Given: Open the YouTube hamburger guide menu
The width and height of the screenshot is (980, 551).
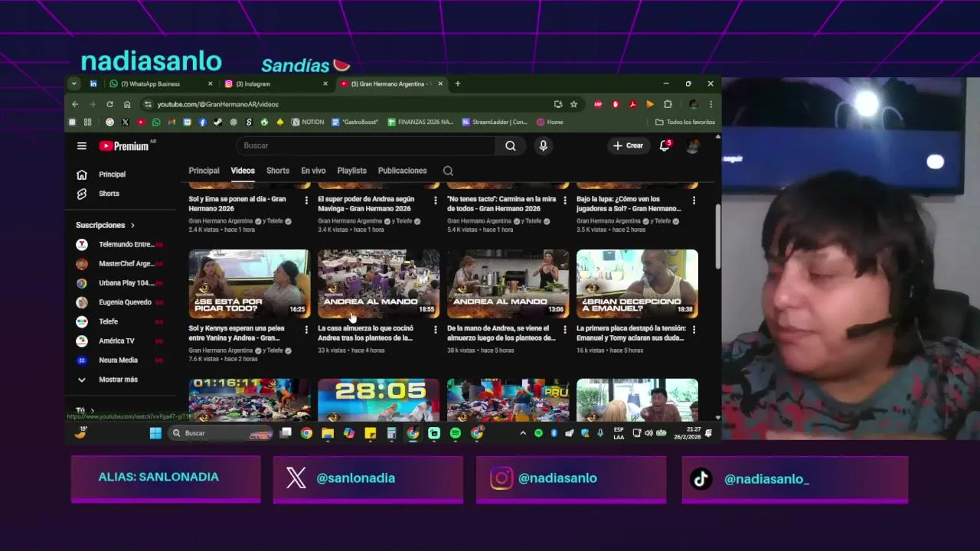Looking at the screenshot, I should pyautogui.click(x=82, y=145).
